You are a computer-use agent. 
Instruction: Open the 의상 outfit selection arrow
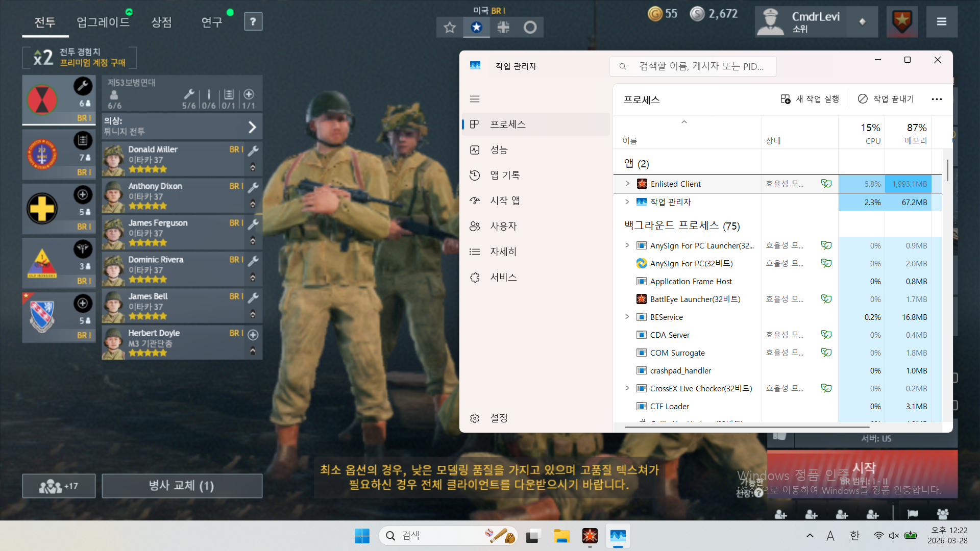pos(252,127)
